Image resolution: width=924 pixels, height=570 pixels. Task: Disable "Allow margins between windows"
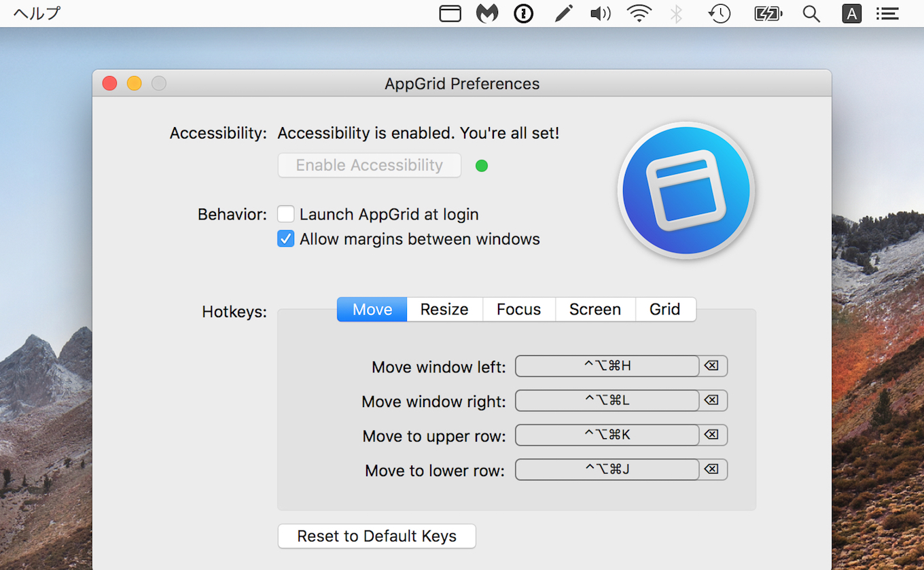(x=285, y=238)
